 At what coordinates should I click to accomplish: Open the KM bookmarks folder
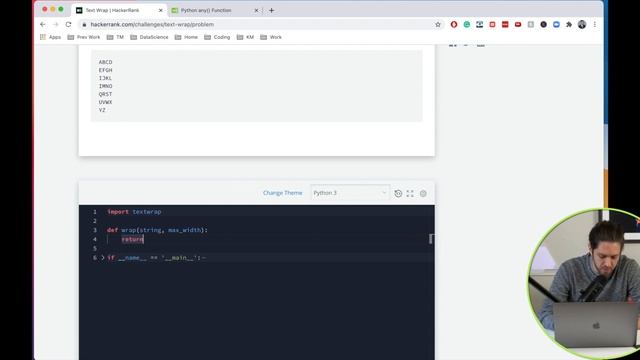click(x=245, y=37)
